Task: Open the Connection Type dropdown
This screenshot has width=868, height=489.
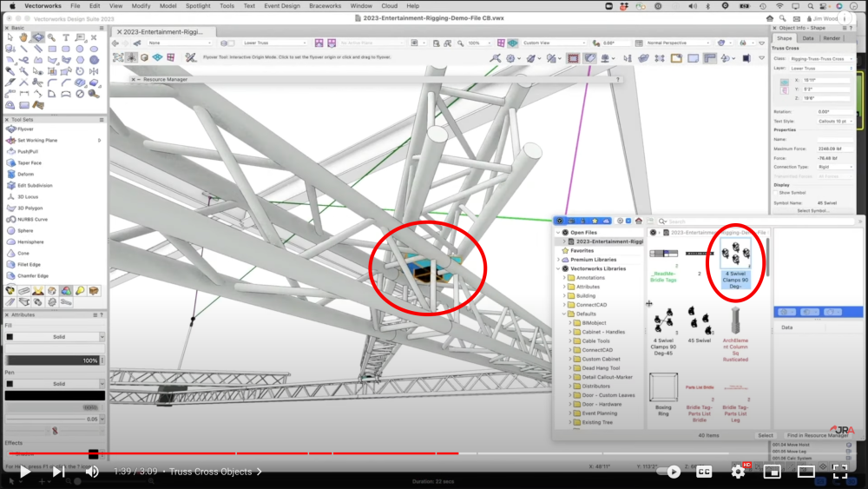Action: click(x=833, y=167)
